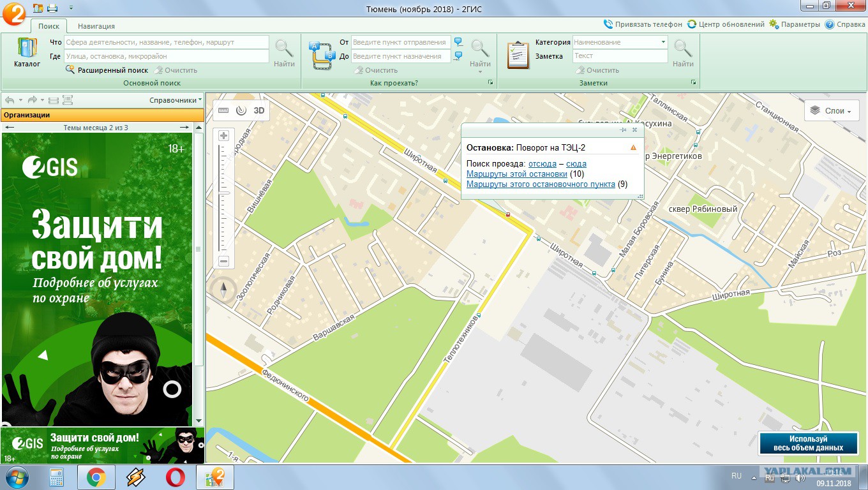Select the ruler measurement tool on map
Image resolution: width=868 pixels, height=490 pixels.
(223, 110)
